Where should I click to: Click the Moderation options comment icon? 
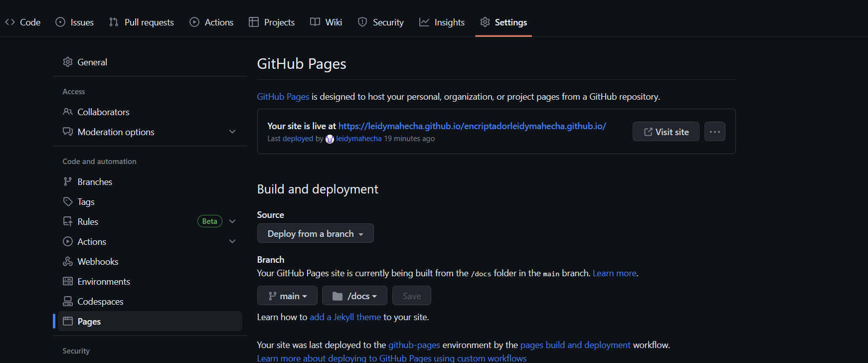click(x=68, y=132)
